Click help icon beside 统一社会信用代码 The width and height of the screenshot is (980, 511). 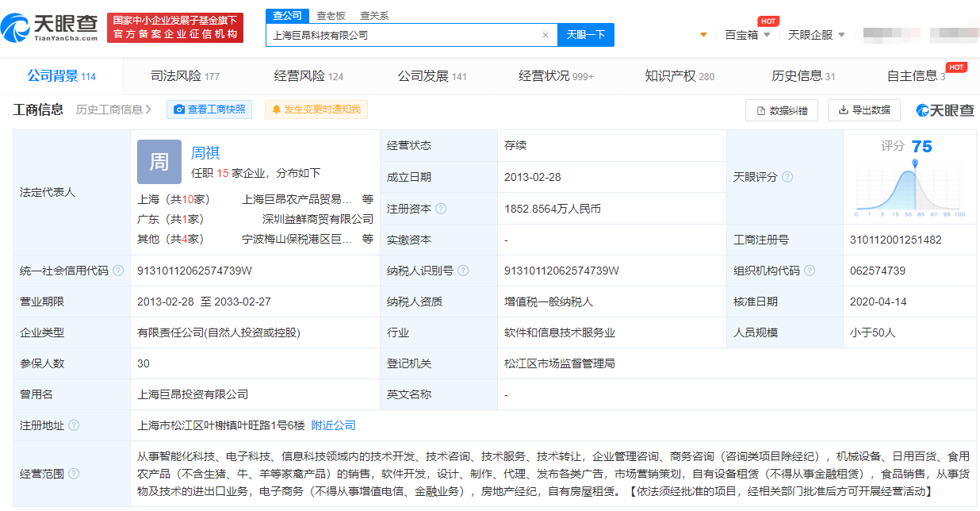tap(118, 271)
